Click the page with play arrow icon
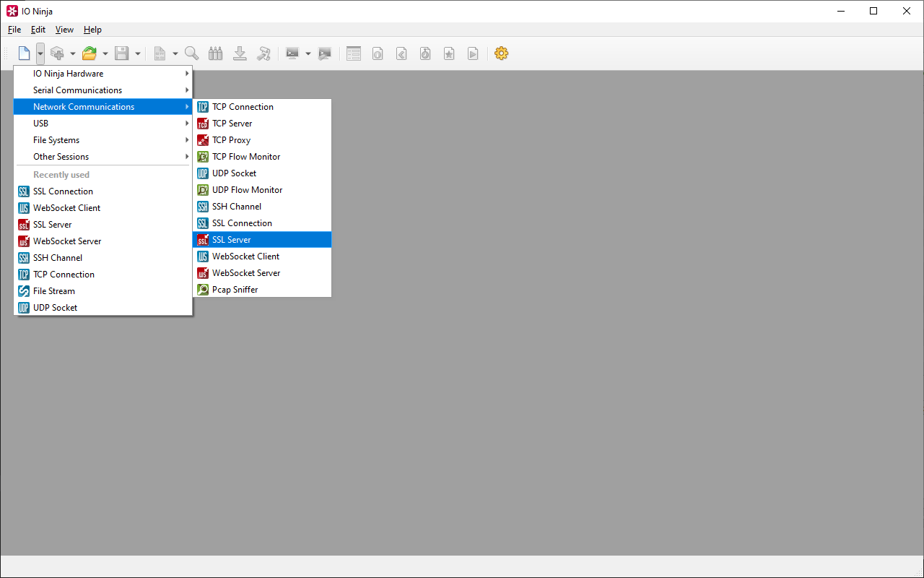 (473, 53)
